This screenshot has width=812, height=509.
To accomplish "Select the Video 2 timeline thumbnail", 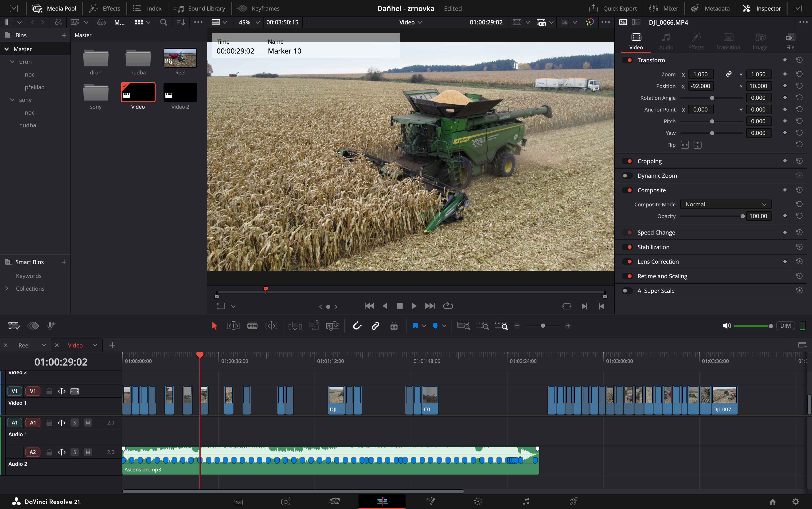I will pyautogui.click(x=180, y=93).
